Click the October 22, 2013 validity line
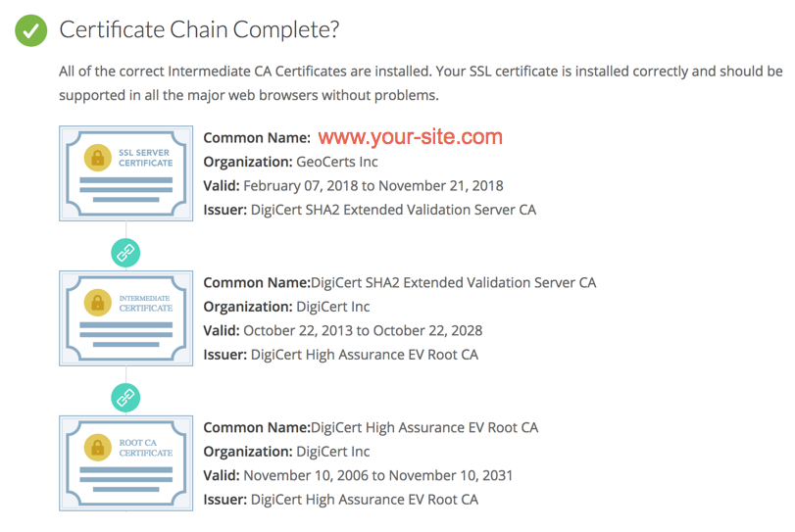This screenshot has height=532, width=795. [342, 330]
